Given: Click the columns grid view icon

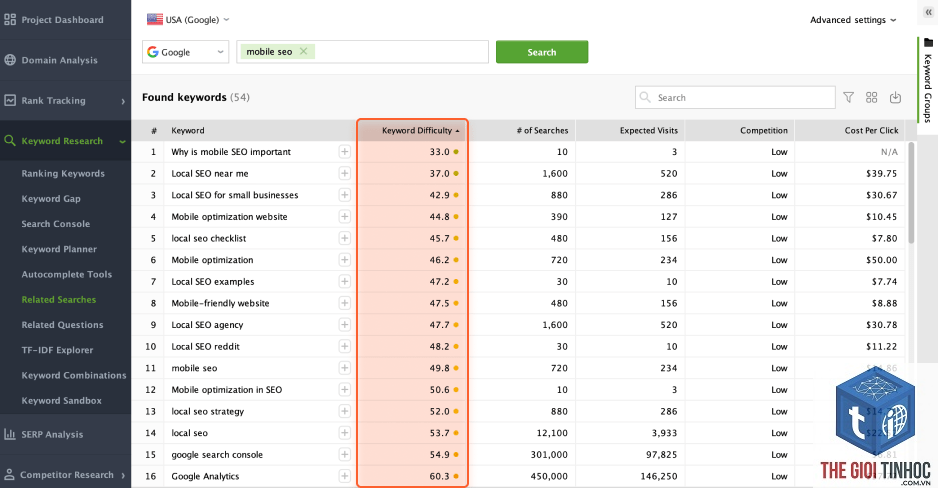Looking at the screenshot, I should (872, 97).
